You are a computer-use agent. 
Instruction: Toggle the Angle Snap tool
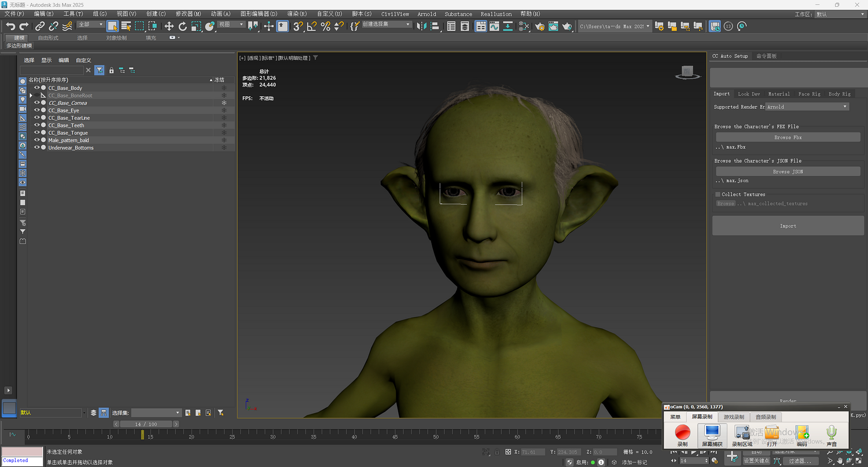point(311,26)
